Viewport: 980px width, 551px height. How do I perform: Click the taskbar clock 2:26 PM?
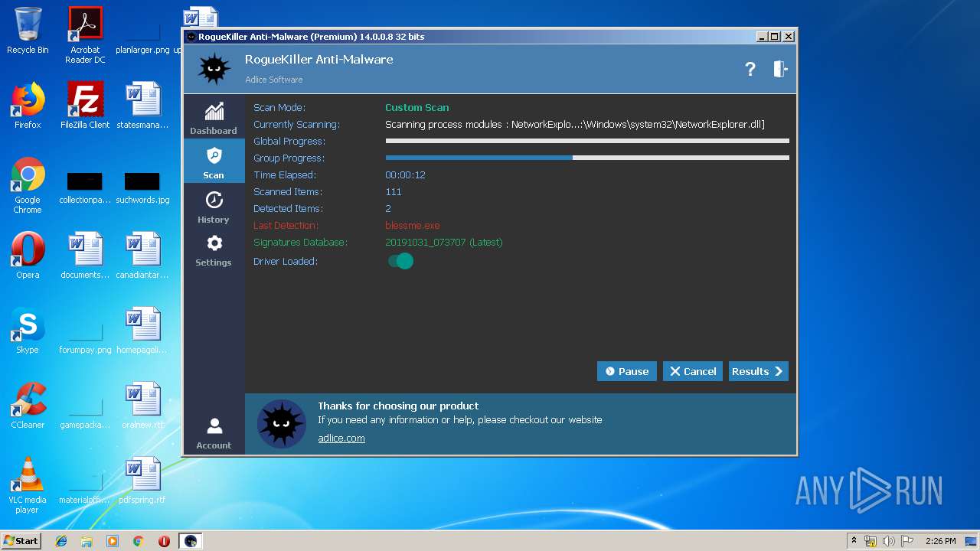940,541
